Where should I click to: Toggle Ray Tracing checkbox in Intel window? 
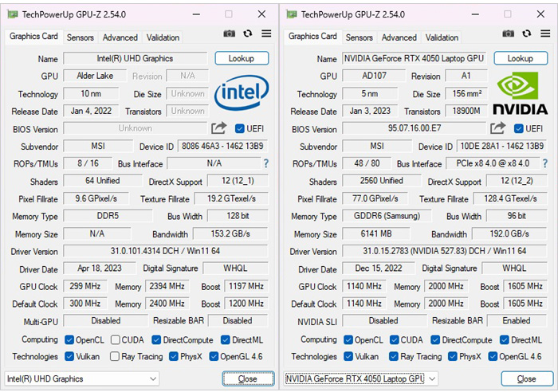click(x=115, y=356)
